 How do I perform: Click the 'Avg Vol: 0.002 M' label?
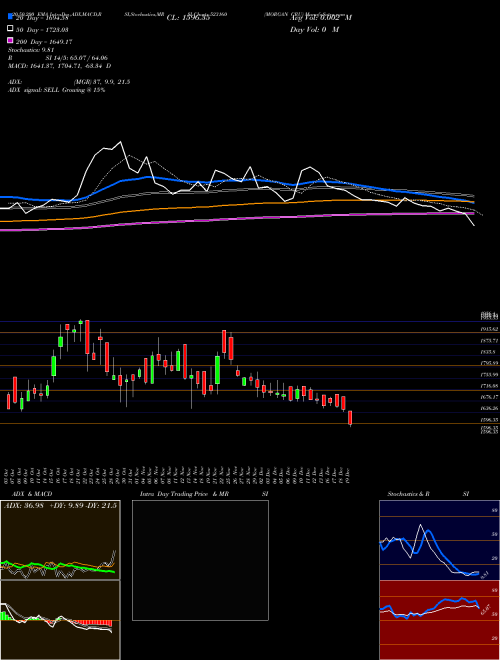(x=321, y=18)
